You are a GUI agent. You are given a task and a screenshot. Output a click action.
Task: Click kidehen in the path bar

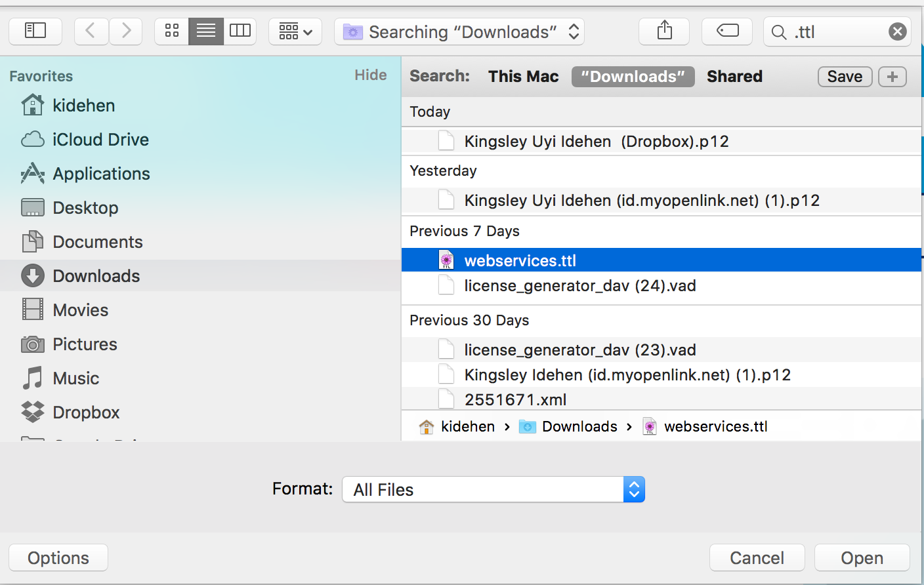[457, 427]
